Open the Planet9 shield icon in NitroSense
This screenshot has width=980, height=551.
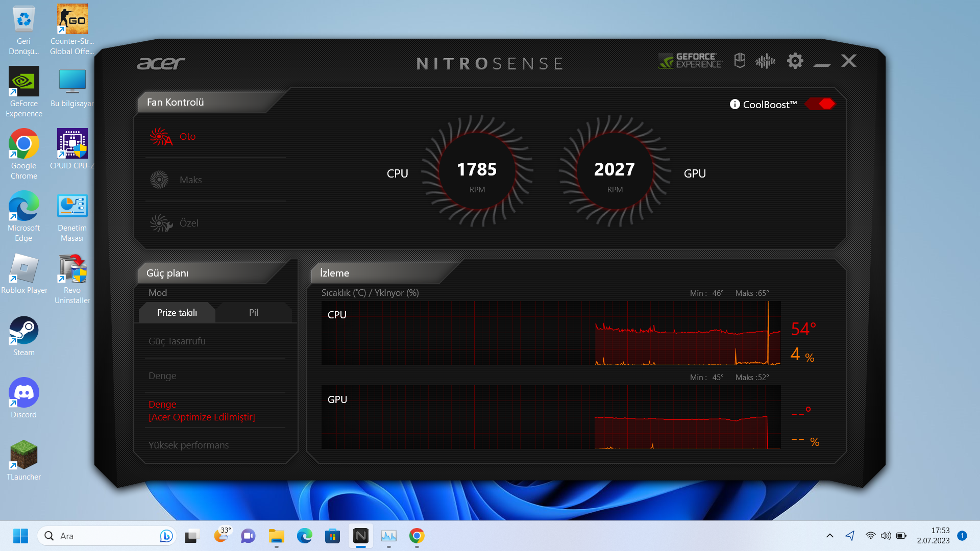(x=740, y=61)
